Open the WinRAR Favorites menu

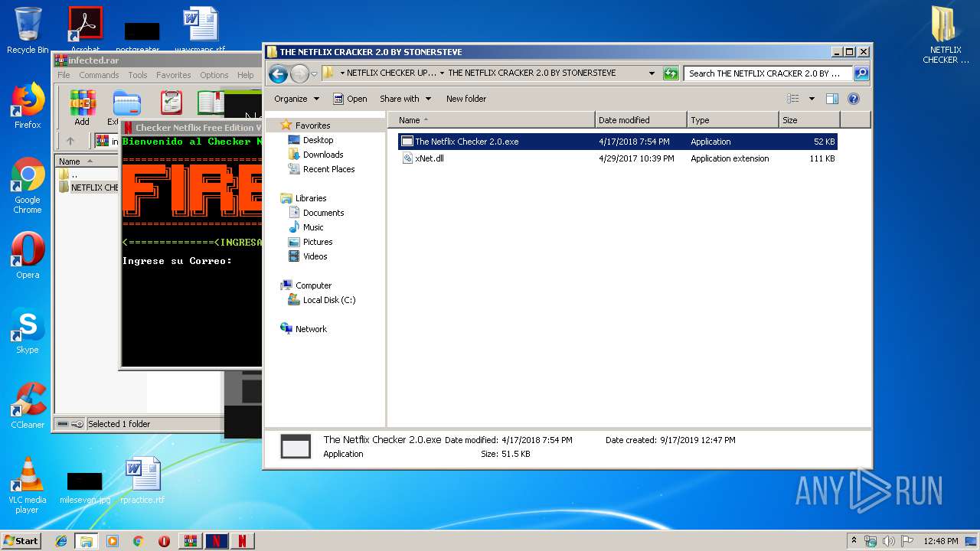click(174, 75)
